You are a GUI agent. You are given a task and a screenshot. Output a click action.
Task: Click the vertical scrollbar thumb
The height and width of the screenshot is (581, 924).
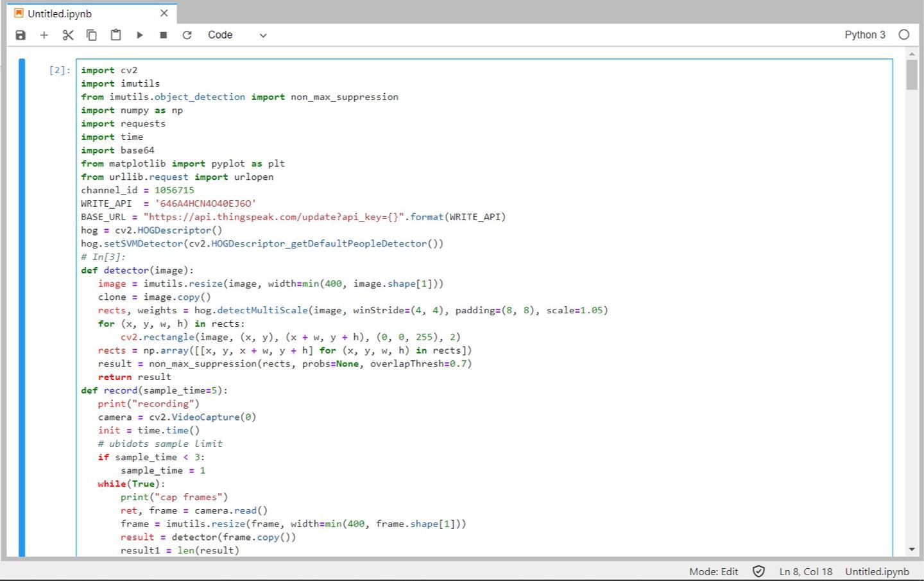pyautogui.click(x=912, y=74)
